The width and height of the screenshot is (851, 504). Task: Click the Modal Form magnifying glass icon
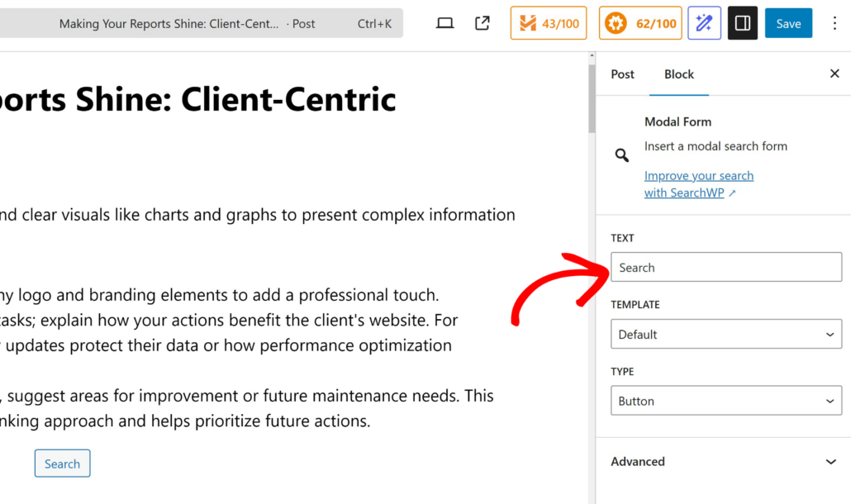click(x=621, y=155)
